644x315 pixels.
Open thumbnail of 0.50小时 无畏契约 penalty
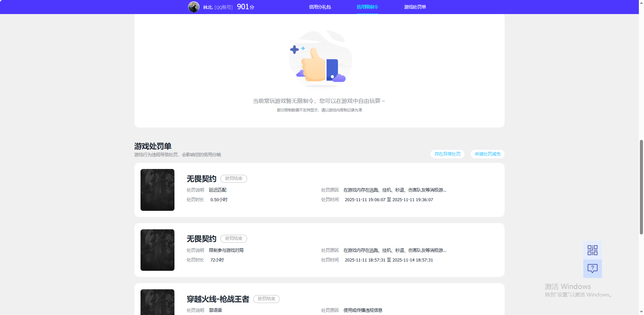[x=157, y=190]
